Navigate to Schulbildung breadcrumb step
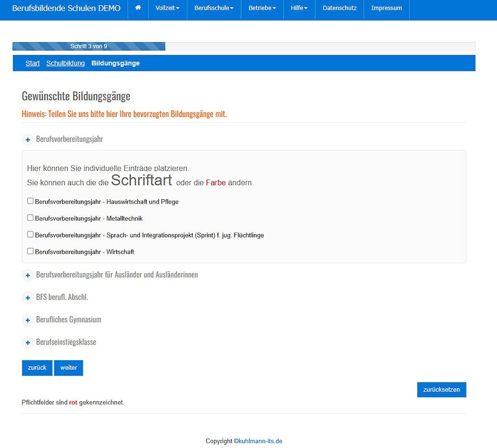This screenshot has height=448, width=497. pyautogui.click(x=66, y=64)
